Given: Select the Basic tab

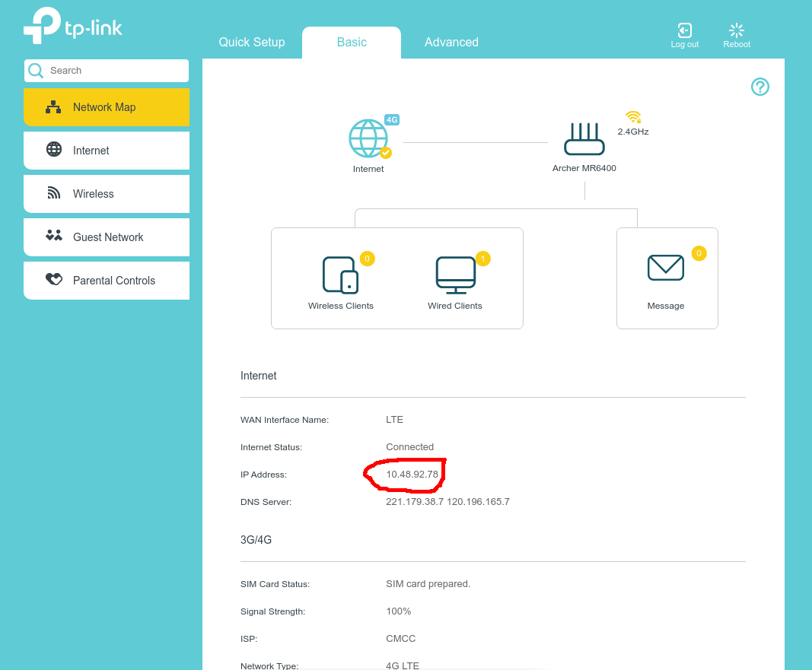Looking at the screenshot, I should click(352, 42).
